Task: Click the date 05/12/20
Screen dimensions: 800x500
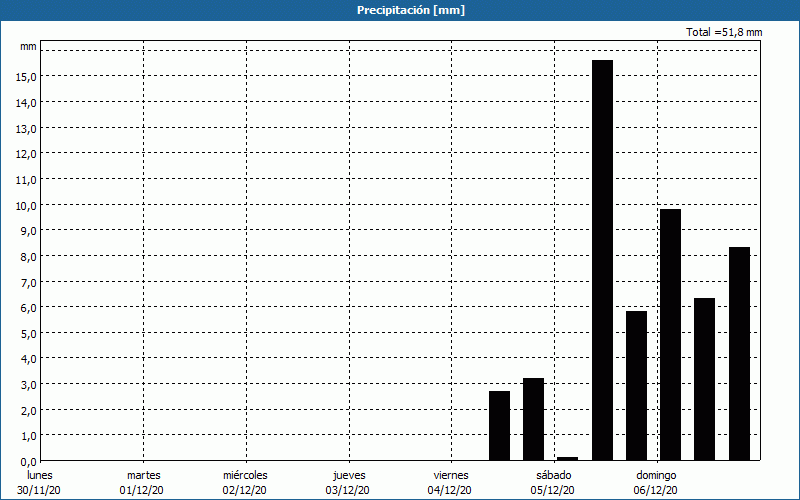Action: (553, 490)
